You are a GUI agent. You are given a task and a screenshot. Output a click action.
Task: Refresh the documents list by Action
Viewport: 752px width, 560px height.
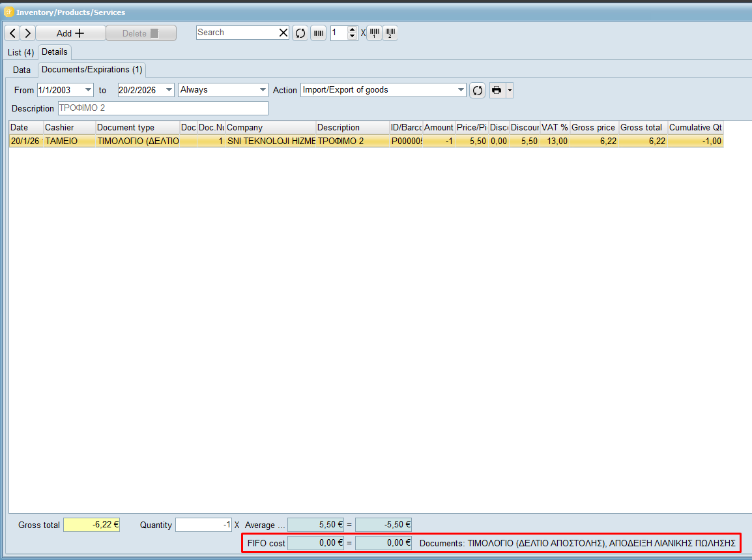[478, 91]
